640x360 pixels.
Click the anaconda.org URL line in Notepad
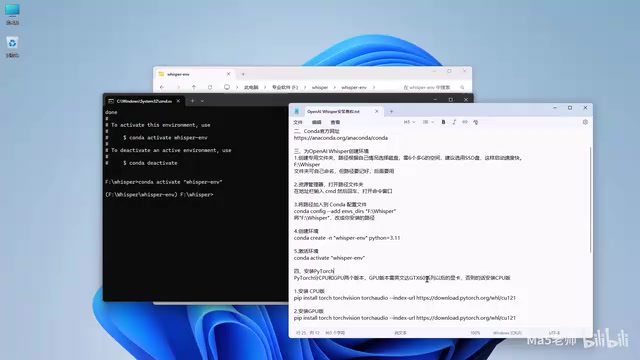pos(341,138)
